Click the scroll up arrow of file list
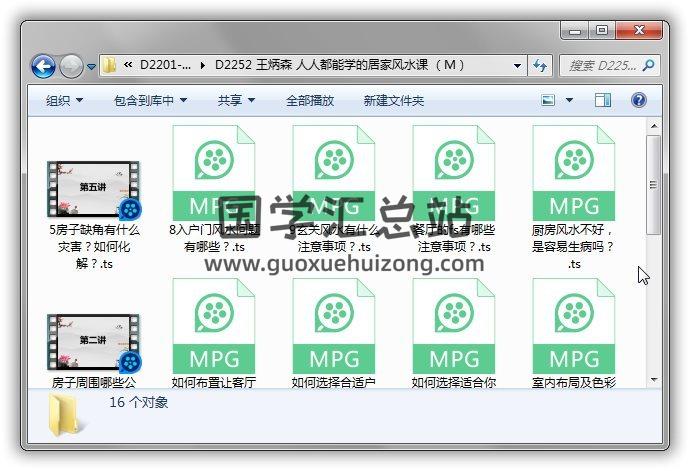Screen dimensions: 690x471 [654, 126]
